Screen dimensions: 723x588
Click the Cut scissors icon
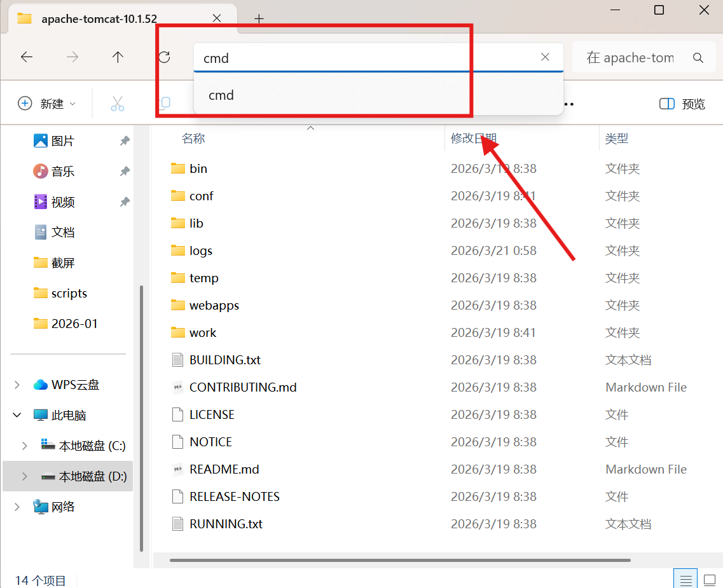pos(118,104)
